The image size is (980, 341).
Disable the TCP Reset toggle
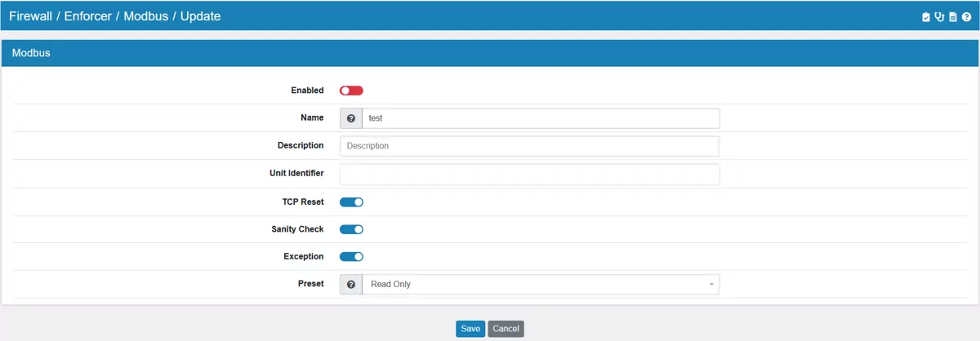click(x=351, y=202)
